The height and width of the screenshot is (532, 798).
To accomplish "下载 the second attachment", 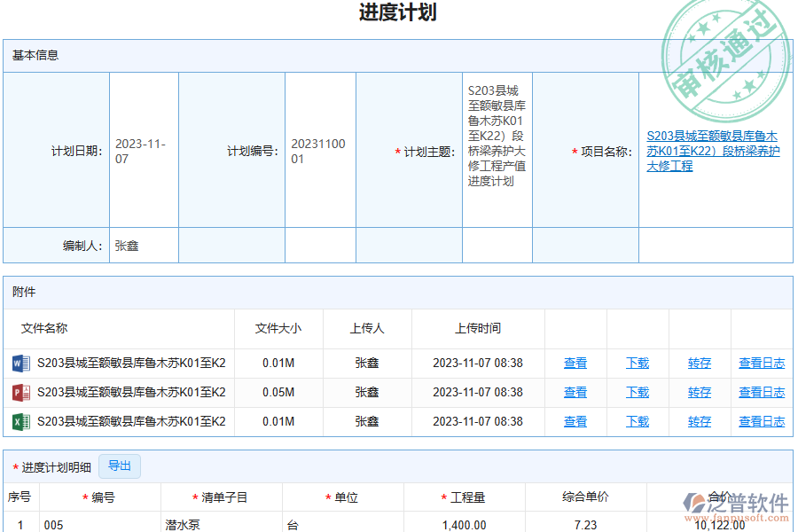I will click(x=637, y=392).
